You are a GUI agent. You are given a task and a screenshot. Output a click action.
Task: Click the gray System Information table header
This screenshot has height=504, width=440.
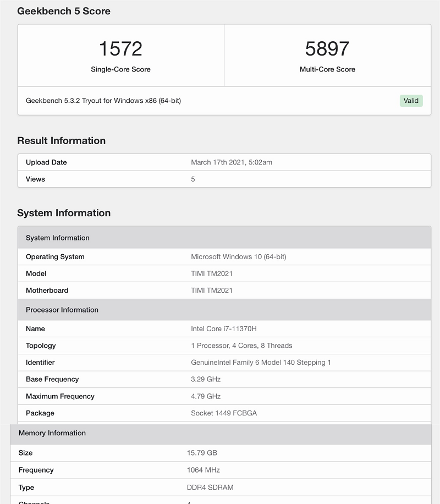pyautogui.click(x=58, y=238)
